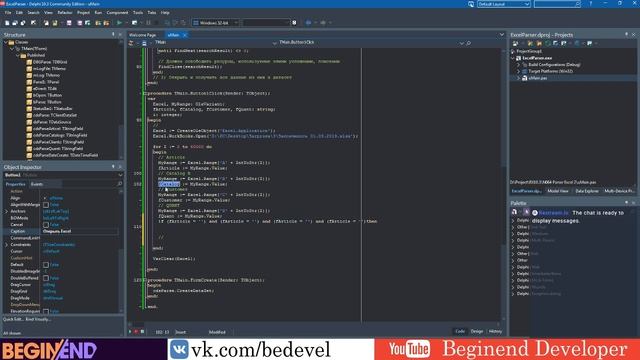Image resolution: width=640 pixels, height=360 pixels.
Task: Toggle the Default property checkbox
Action: click(46, 265)
